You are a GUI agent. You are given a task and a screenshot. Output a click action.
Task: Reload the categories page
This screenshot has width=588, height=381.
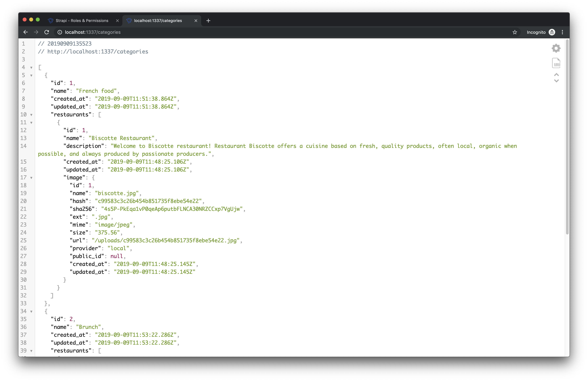[47, 32]
